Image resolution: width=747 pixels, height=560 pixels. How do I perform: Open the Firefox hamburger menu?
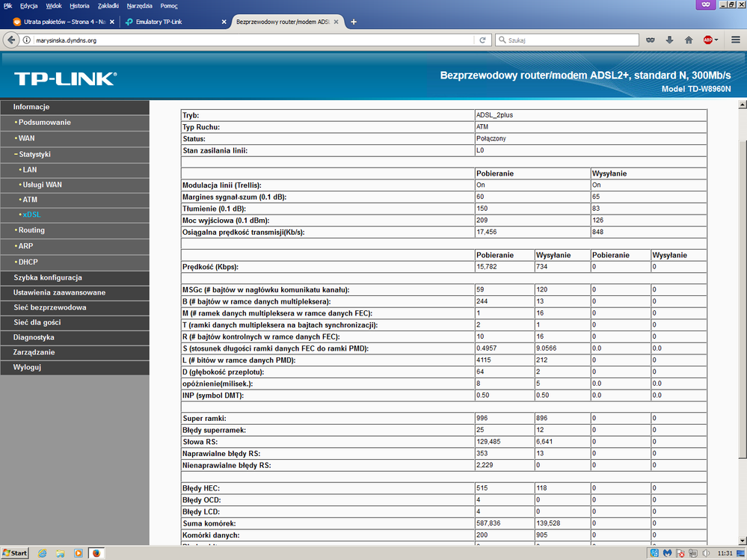735,40
